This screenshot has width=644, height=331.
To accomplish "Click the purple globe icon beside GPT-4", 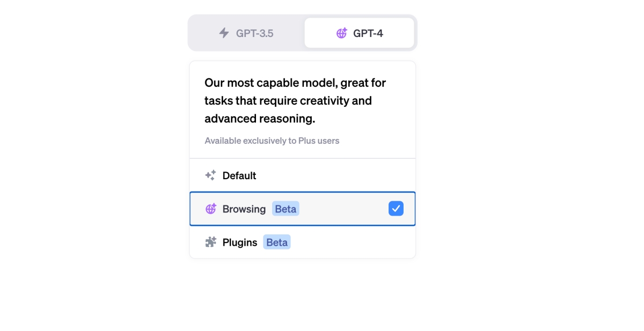I will coord(341,33).
